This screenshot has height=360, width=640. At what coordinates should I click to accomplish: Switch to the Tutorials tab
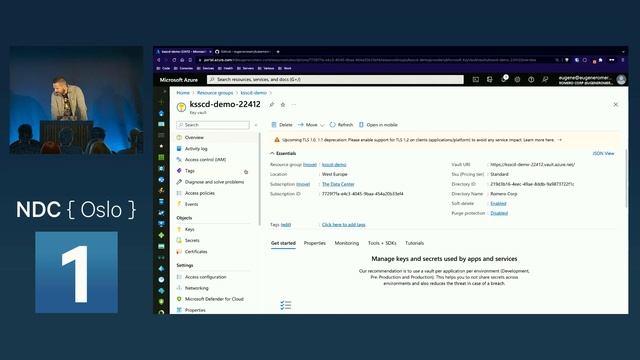click(x=414, y=243)
